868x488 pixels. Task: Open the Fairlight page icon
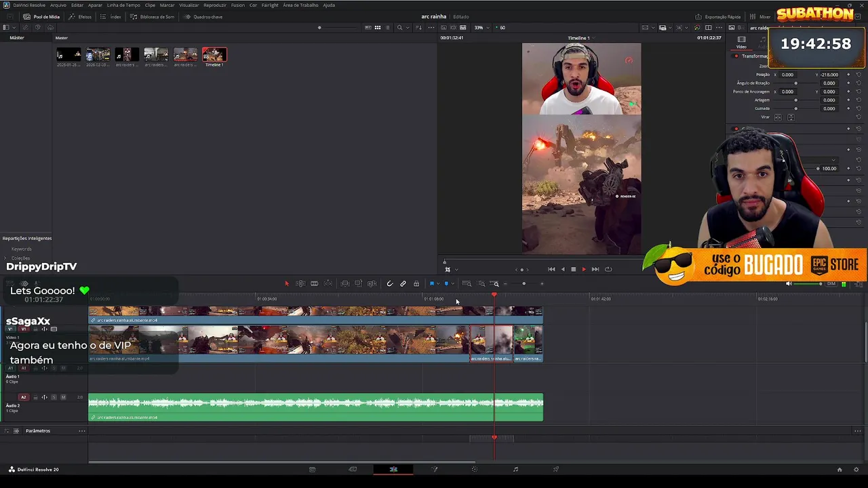coord(515,469)
